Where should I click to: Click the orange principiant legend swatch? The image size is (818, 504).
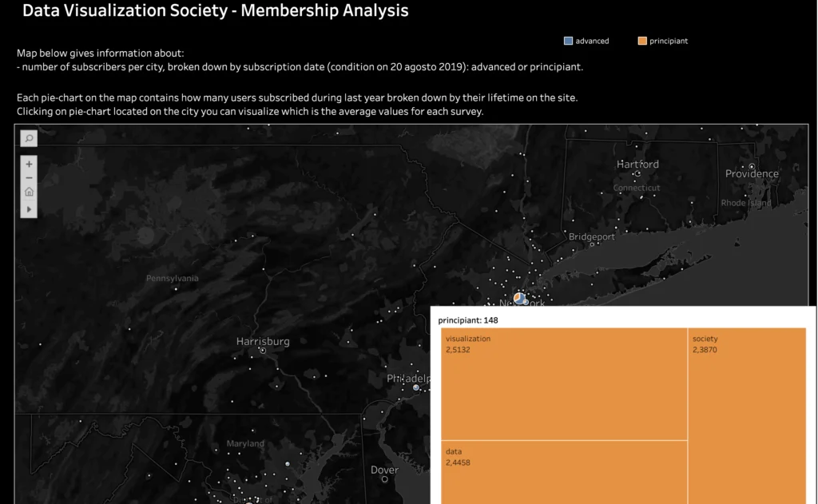pyautogui.click(x=642, y=41)
